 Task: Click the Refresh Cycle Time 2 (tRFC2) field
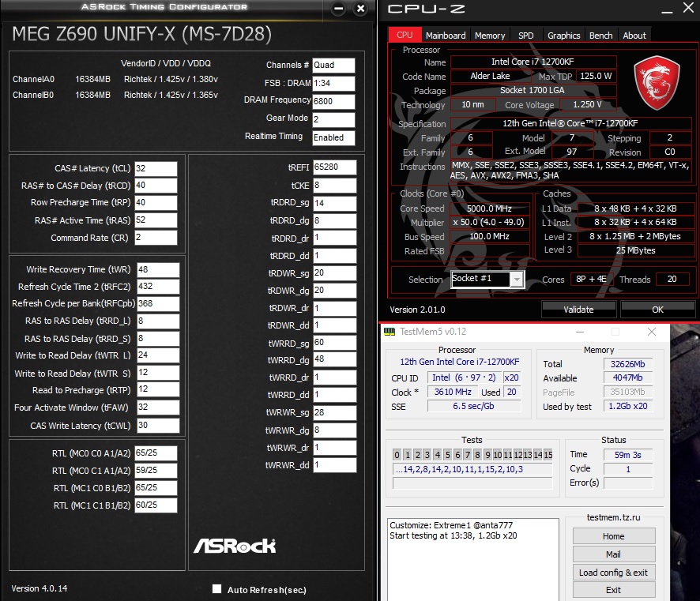(158, 287)
